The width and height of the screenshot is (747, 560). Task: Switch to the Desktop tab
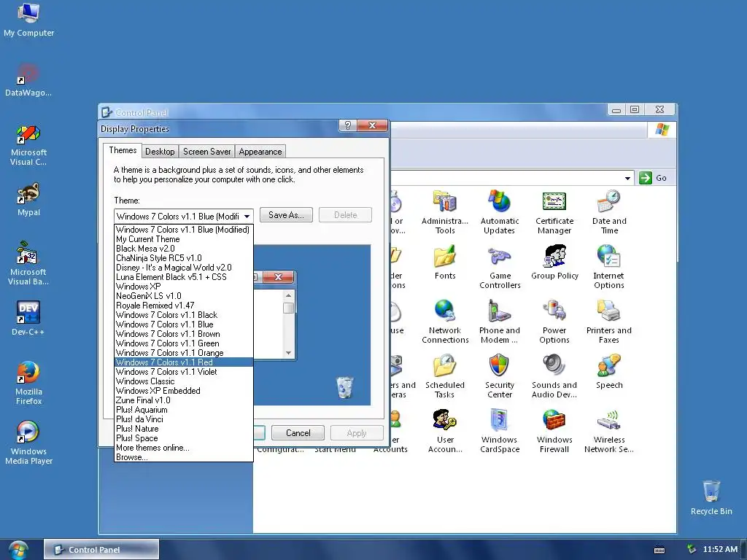coord(160,152)
